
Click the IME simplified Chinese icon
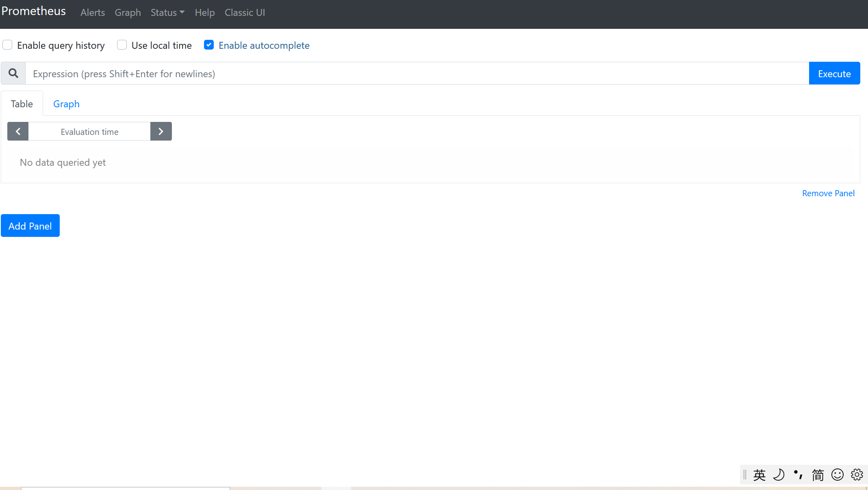tap(818, 475)
